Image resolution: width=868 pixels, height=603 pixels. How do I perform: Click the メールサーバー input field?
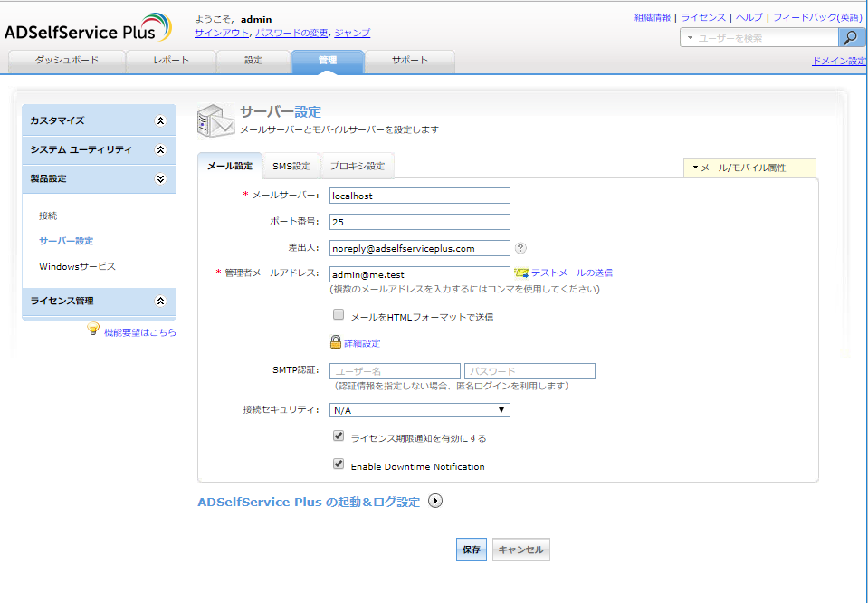[x=420, y=196]
